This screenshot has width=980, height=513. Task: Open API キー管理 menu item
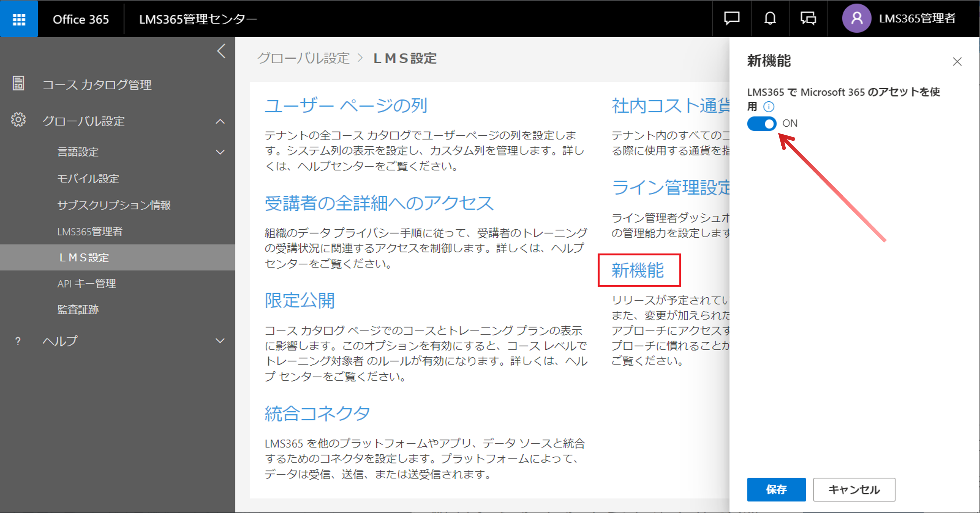[86, 284]
